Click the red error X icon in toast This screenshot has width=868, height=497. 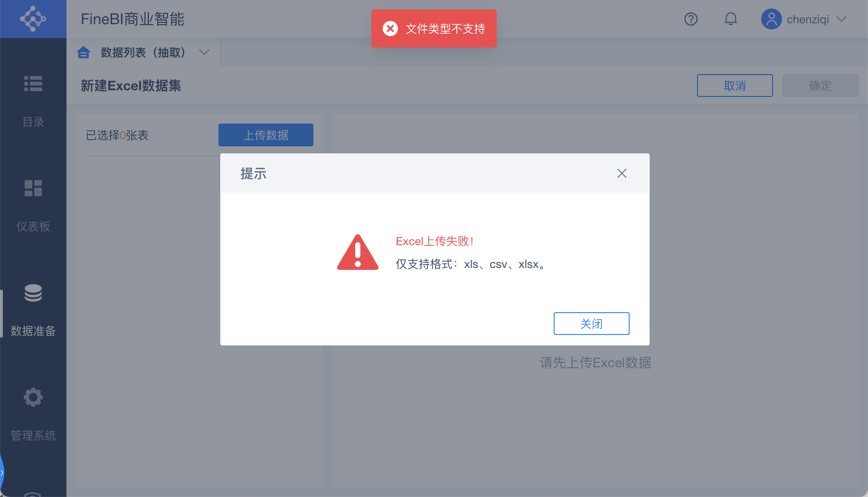click(x=390, y=29)
